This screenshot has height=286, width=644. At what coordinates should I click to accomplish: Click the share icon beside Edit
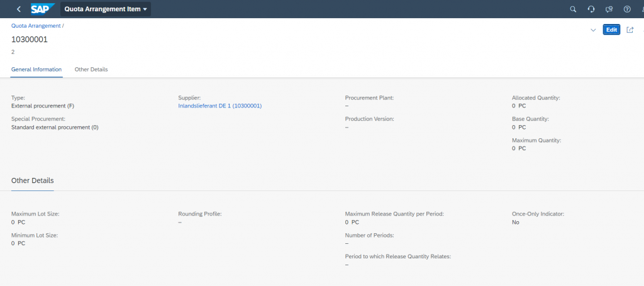(630, 30)
